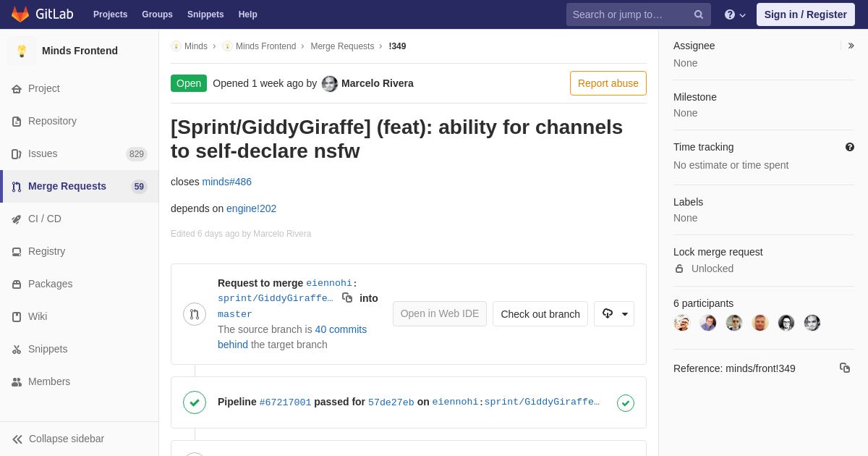This screenshot has width=868, height=456.
Task: Open Issues in the sidebar
Action: 80,153
